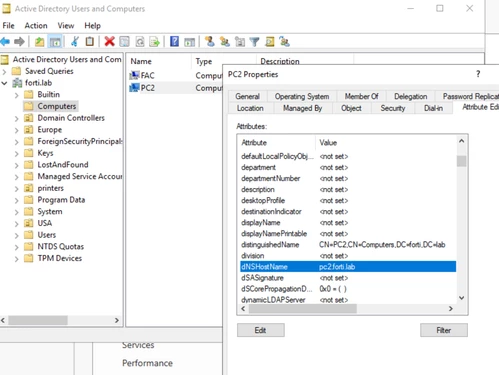Expand the Builtin container
Viewport: 499px width, 375px height.
[17, 95]
